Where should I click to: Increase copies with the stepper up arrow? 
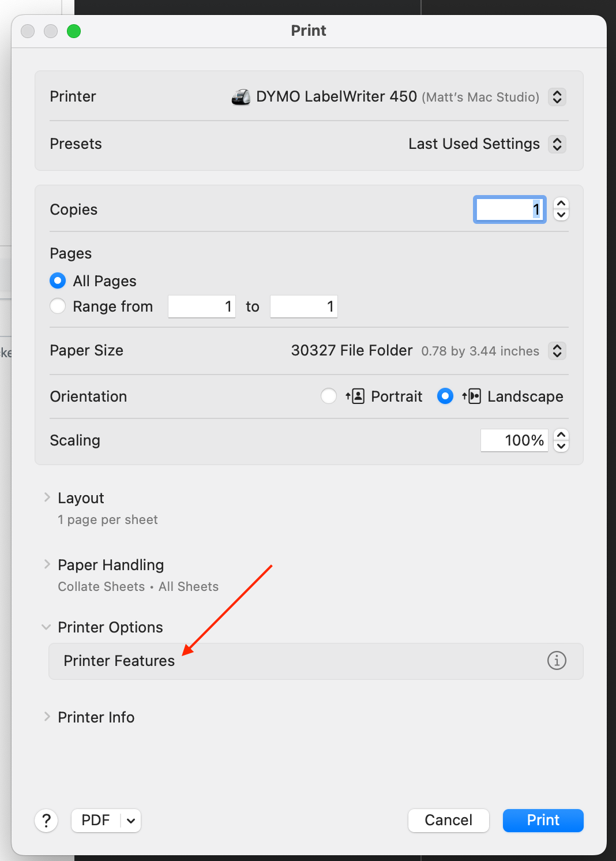click(x=561, y=203)
